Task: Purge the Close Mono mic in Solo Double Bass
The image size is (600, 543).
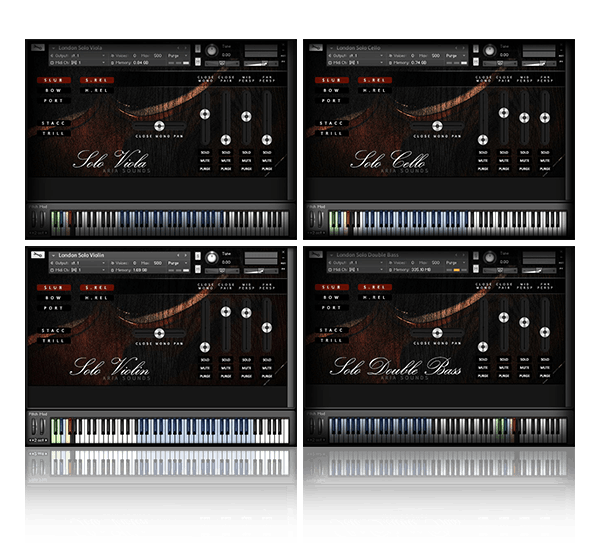Action: 483,376
